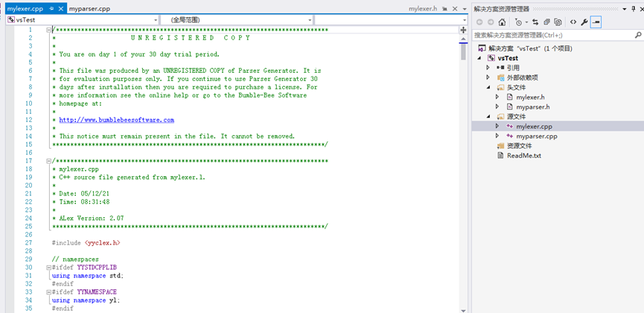Collapse the vsTest project node

click(x=479, y=58)
